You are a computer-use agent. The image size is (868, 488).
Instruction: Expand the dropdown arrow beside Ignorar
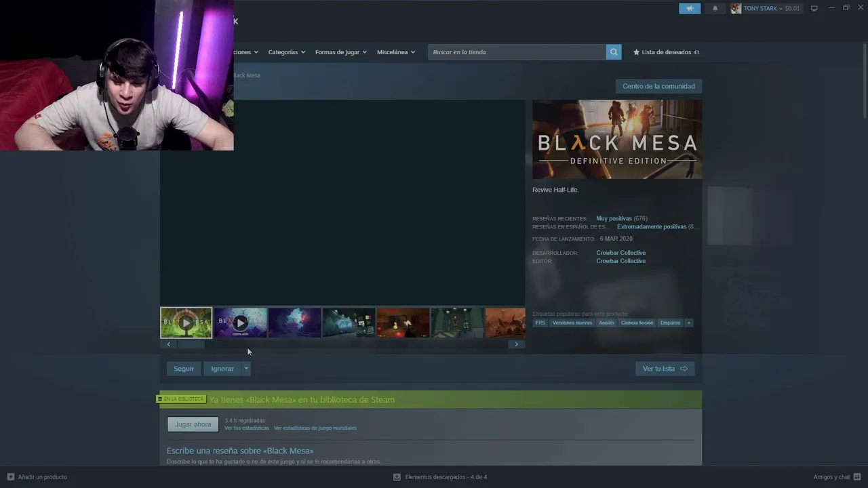pyautogui.click(x=246, y=369)
